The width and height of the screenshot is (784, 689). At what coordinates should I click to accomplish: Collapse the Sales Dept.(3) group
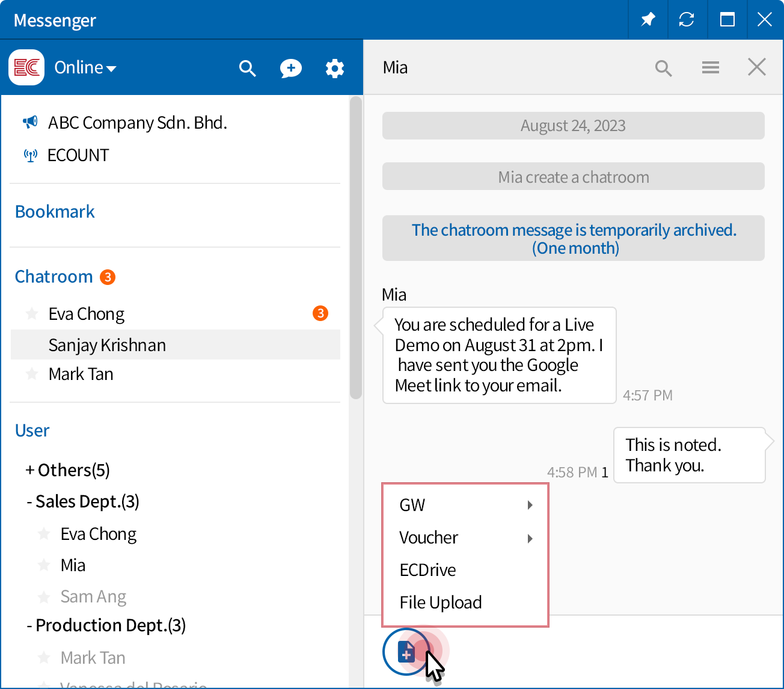pyautogui.click(x=82, y=501)
